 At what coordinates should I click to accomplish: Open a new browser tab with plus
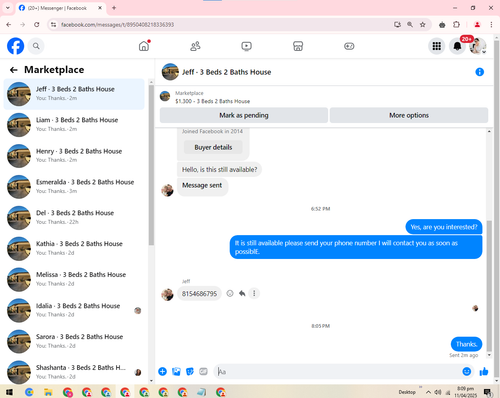tap(114, 8)
